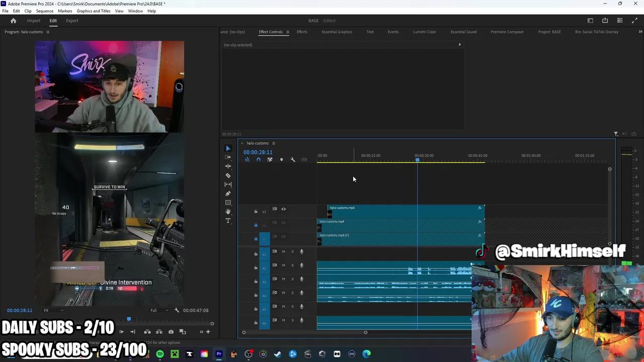644x362 pixels.
Task: Enable voice-over record on track A1
Action: (x=302, y=251)
